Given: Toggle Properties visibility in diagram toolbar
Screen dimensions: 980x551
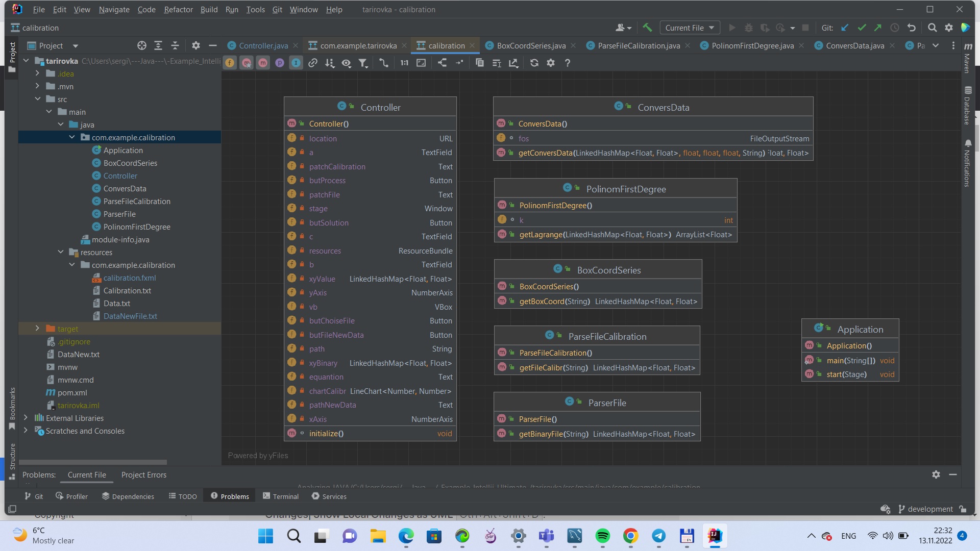Looking at the screenshot, I should coord(280,63).
